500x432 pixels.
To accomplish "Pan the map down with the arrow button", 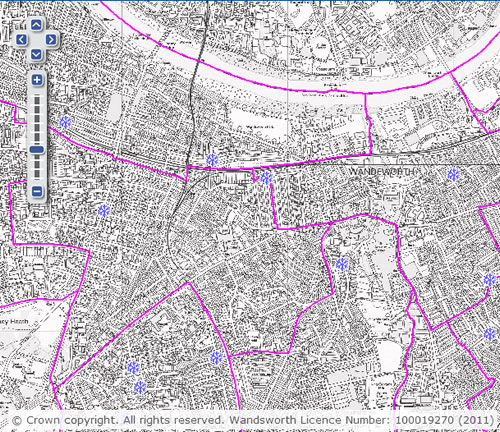I will [x=36, y=54].
